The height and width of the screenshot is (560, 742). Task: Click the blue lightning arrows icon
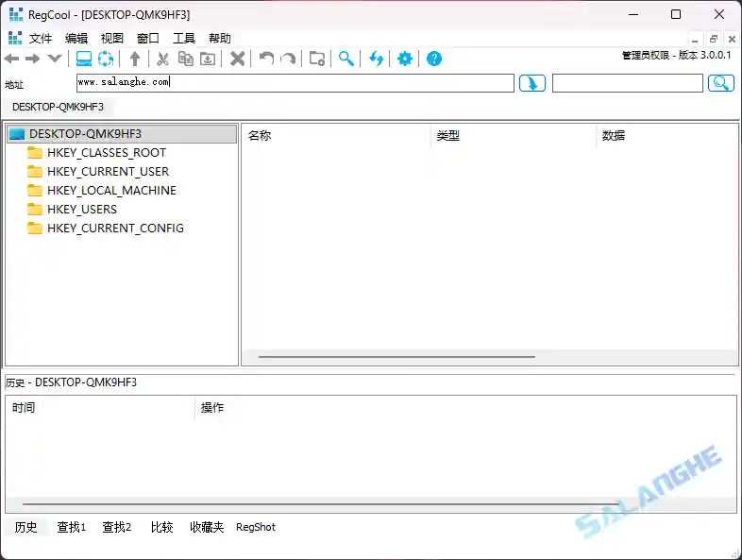click(377, 59)
